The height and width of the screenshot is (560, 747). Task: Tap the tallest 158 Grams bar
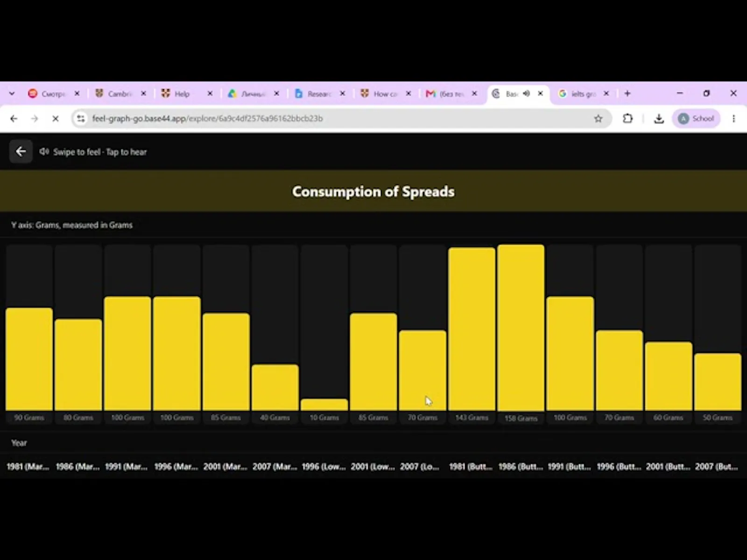521,328
